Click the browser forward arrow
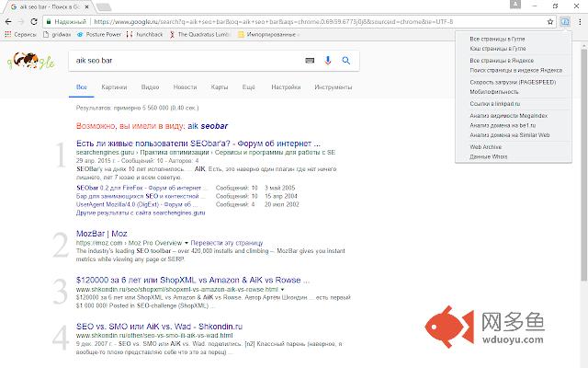The width and height of the screenshot is (588, 368). (21, 22)
